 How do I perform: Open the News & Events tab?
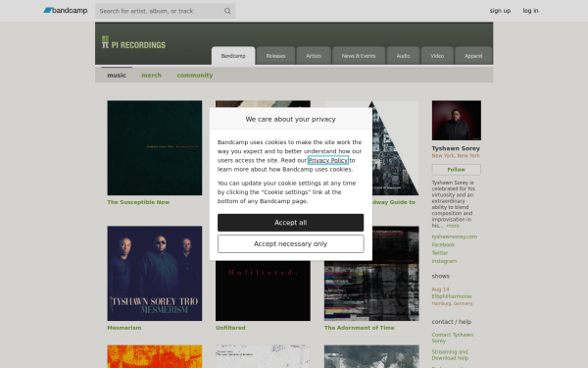[x=359, y=56]
